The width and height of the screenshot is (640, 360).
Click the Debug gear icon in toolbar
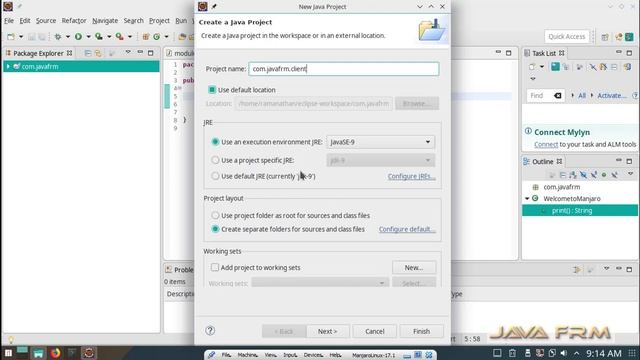pyautogui.click(x=58, y=37)
